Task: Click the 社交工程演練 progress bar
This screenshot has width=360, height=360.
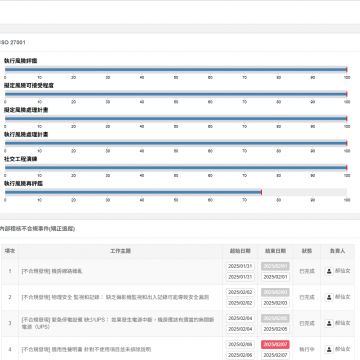Action: pos(176,167)
